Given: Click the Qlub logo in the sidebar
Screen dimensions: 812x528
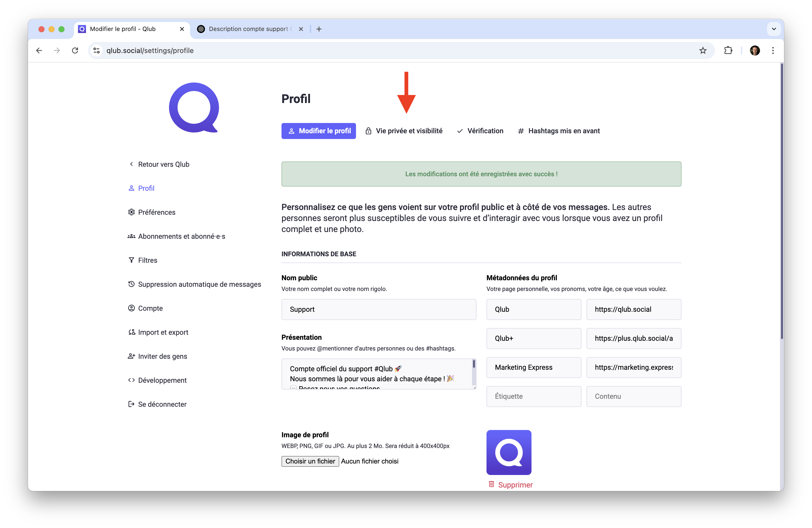Looking at the screenshot, I should (194, 108).
